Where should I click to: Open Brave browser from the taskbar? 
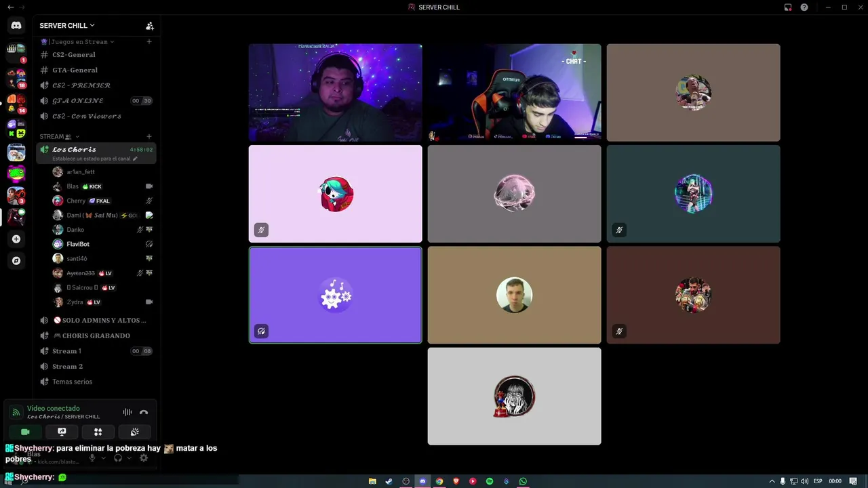456,481
